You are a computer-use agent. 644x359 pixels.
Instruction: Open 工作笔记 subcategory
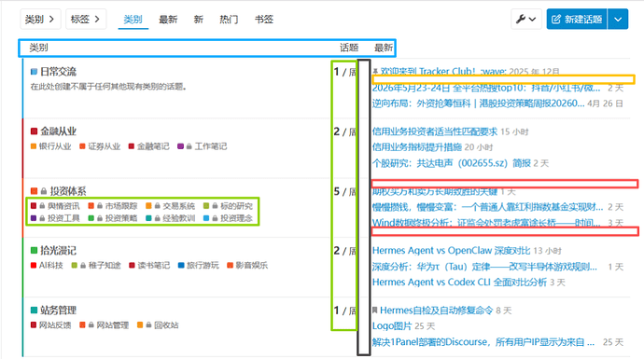point(203,146)
